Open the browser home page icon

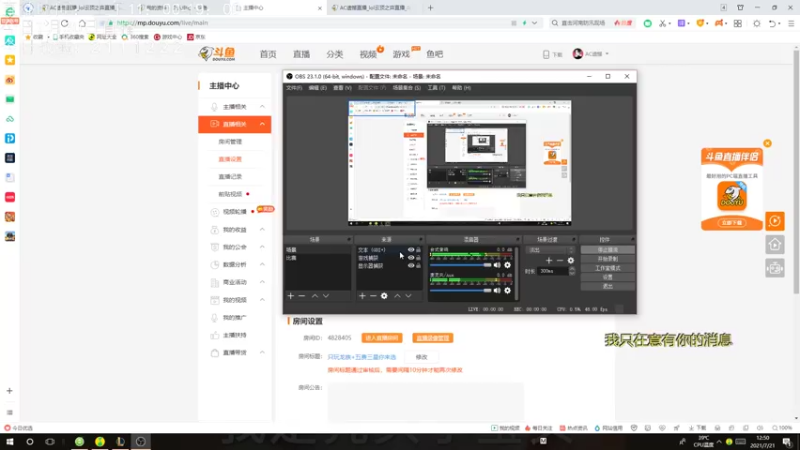point(82,23)
